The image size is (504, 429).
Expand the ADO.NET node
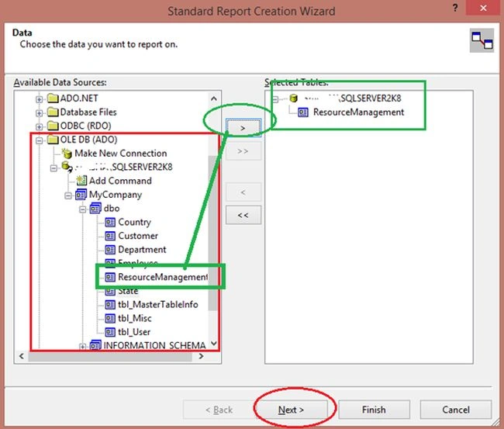click(39, 99)
